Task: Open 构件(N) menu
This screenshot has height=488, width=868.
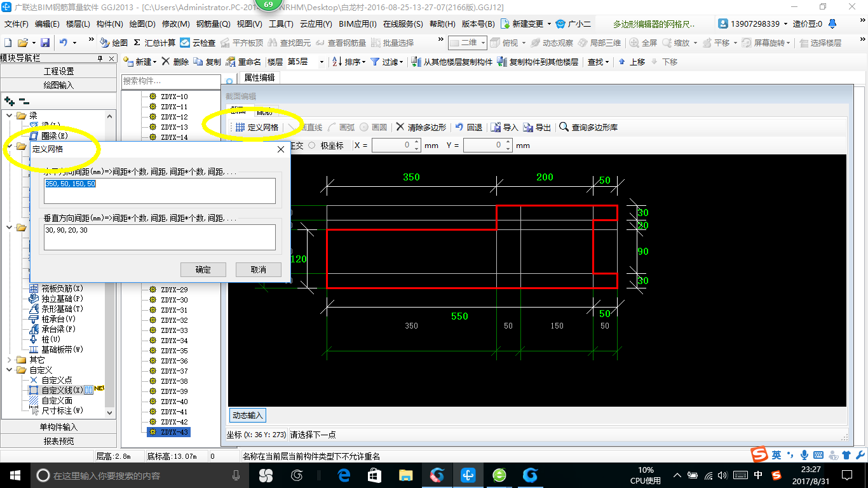Action: coord(109,24)
